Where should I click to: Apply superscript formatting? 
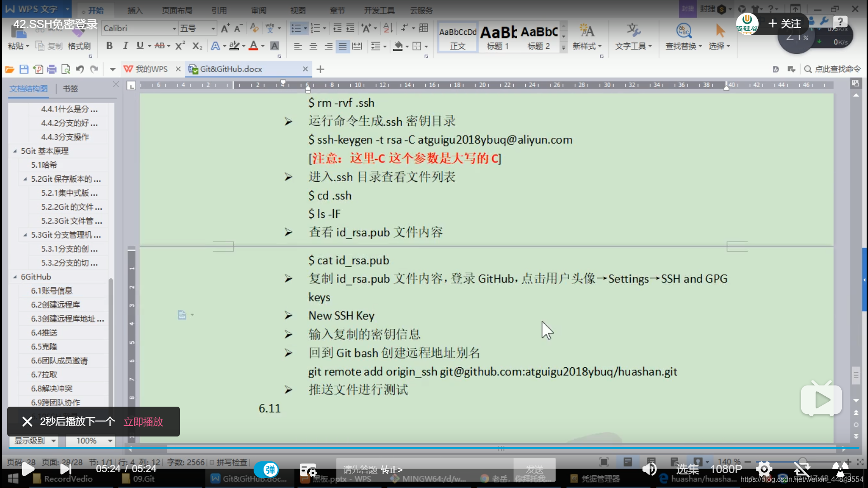(180, 46)
